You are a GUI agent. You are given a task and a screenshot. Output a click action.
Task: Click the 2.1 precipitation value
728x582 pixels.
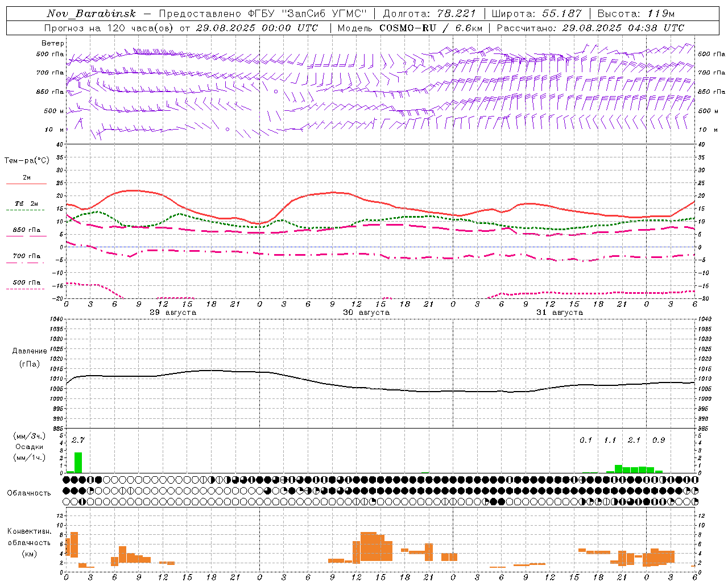coord(634,440)
